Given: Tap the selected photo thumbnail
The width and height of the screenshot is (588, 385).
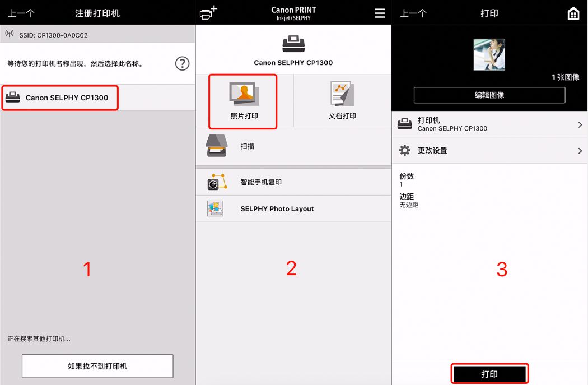Looking at the screenshot, I should click(489, 55).
